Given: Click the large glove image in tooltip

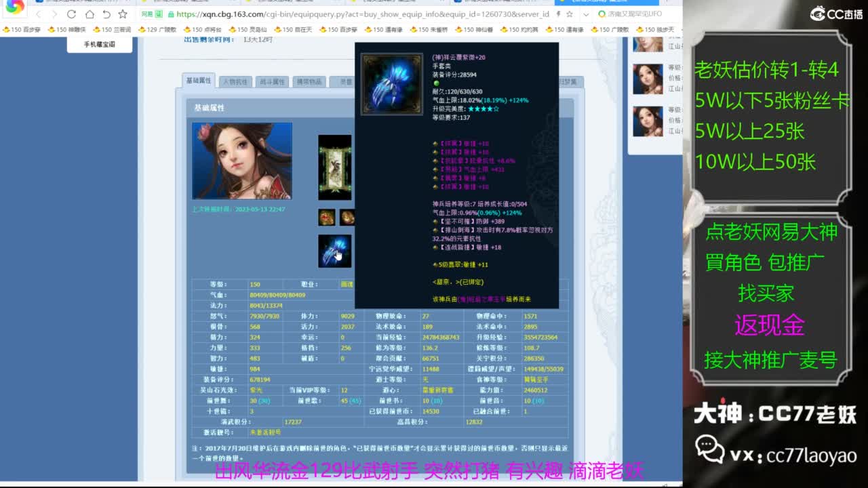Looking at the screenshot, I should pos(392,84).
